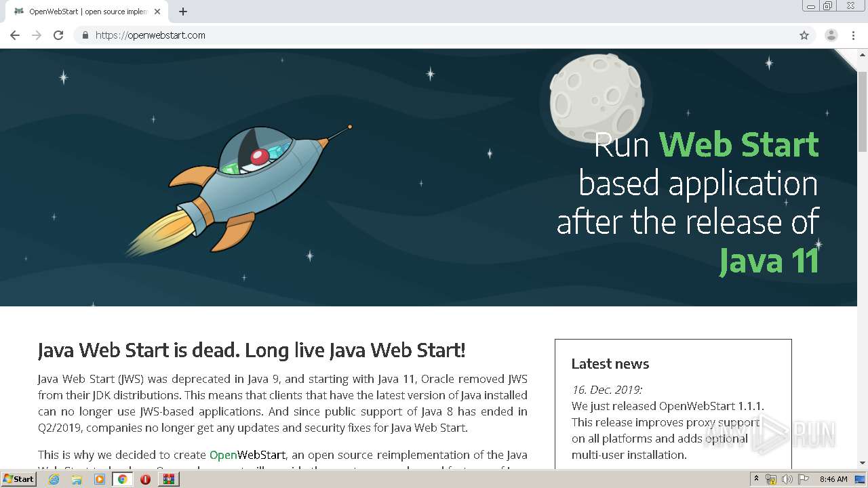
Task: Open Windows Explorer folder in taskbar
Action: (x=77, y=479)
